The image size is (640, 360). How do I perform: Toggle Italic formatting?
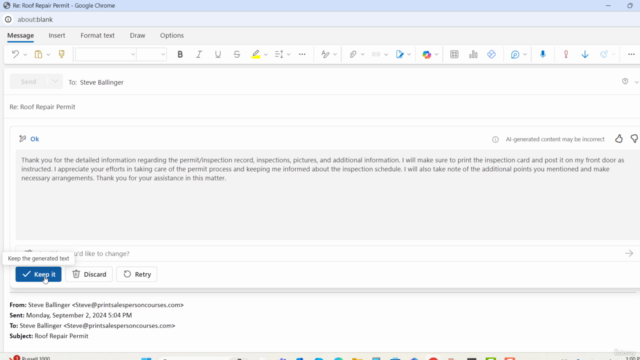point(199,54)
